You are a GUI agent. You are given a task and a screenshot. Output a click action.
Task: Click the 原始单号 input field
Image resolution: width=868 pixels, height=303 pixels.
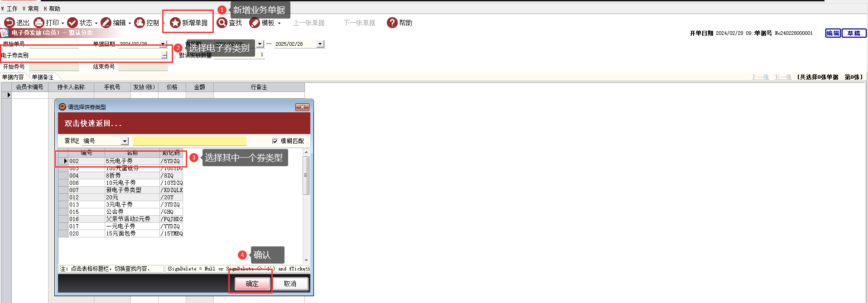pos(53,44)
